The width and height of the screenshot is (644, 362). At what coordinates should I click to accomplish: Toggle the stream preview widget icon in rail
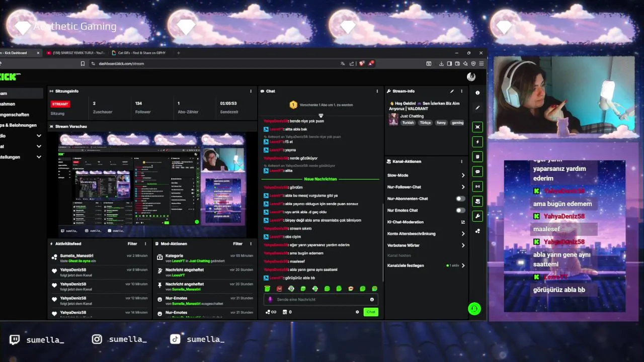477,127
